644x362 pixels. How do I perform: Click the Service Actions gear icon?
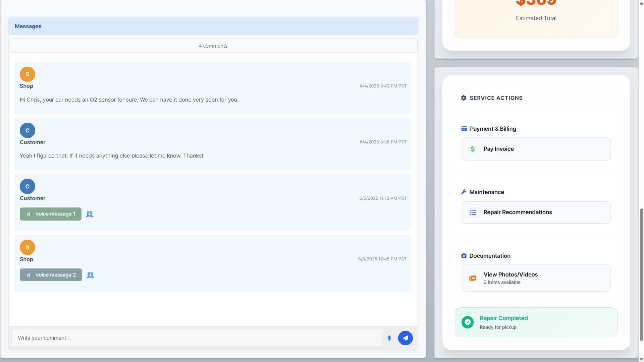point(464,98)
